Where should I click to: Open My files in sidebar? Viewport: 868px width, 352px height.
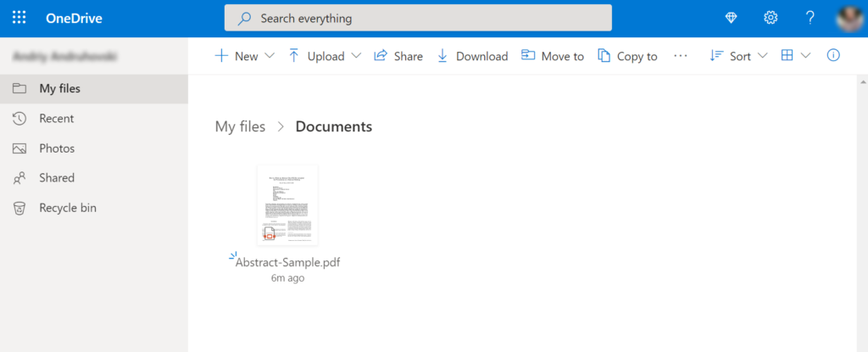click(x=94, y=89)
